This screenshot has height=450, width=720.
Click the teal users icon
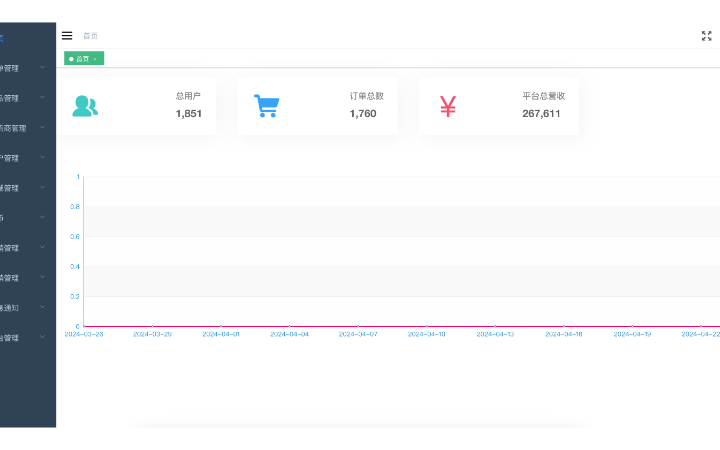(x=85, y=106)
